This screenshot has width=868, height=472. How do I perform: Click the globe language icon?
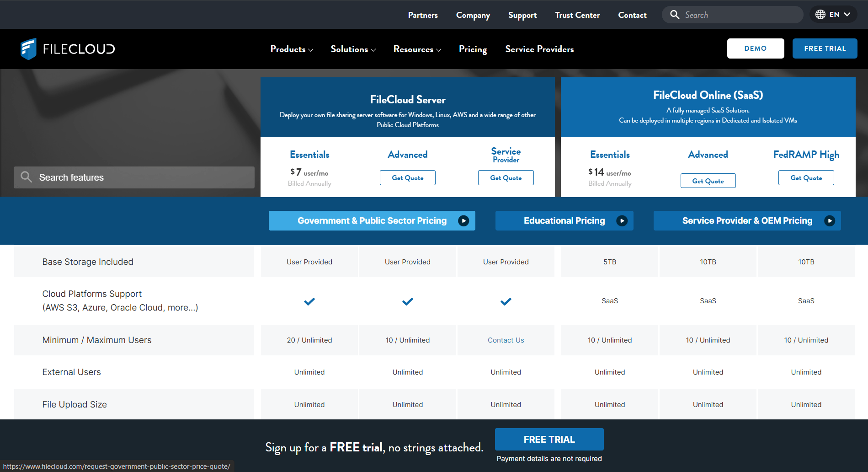[820, 15]
